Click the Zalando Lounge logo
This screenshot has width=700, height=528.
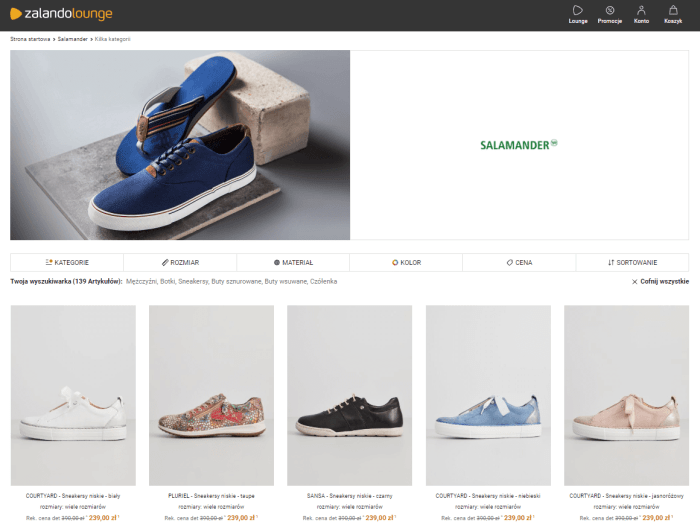click(x=61, y=14)
